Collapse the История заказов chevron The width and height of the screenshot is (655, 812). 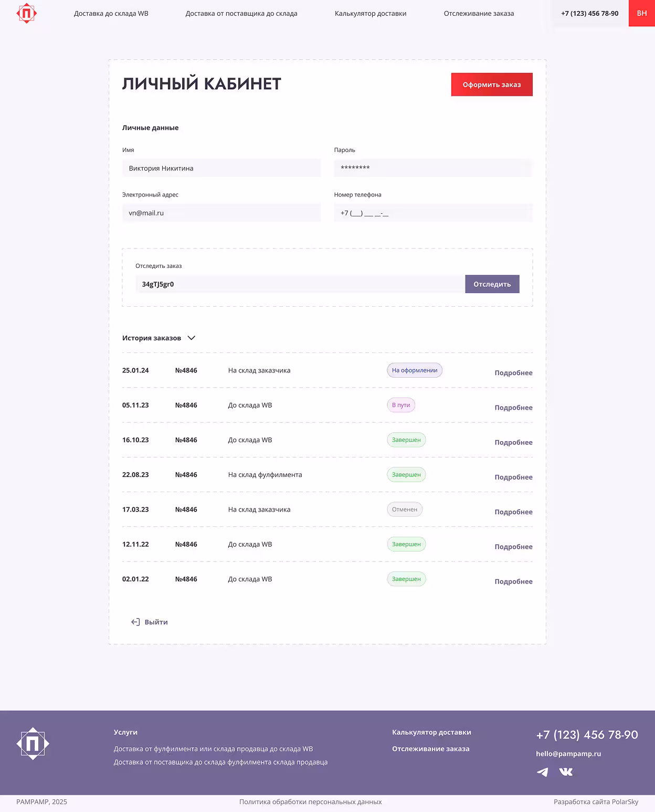(x=192, y=338)
